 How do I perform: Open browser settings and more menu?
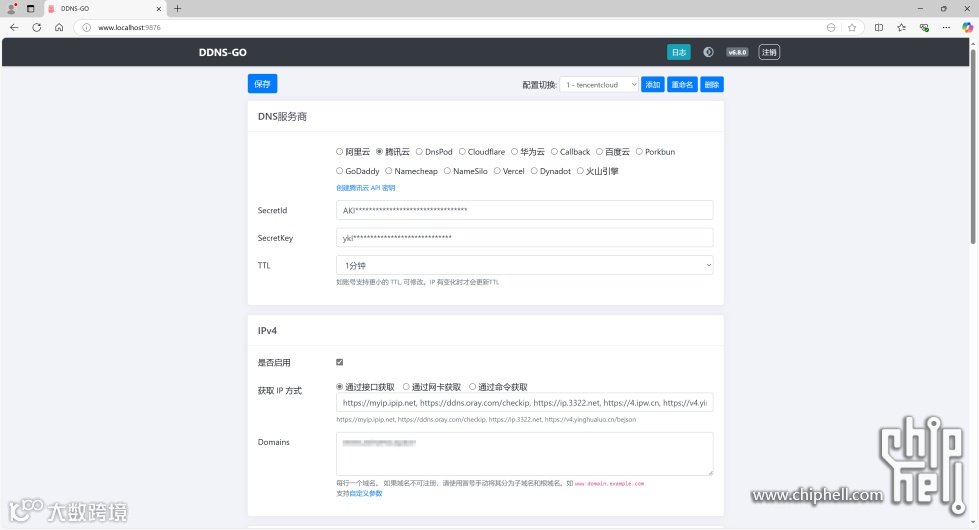coord(947,27)
